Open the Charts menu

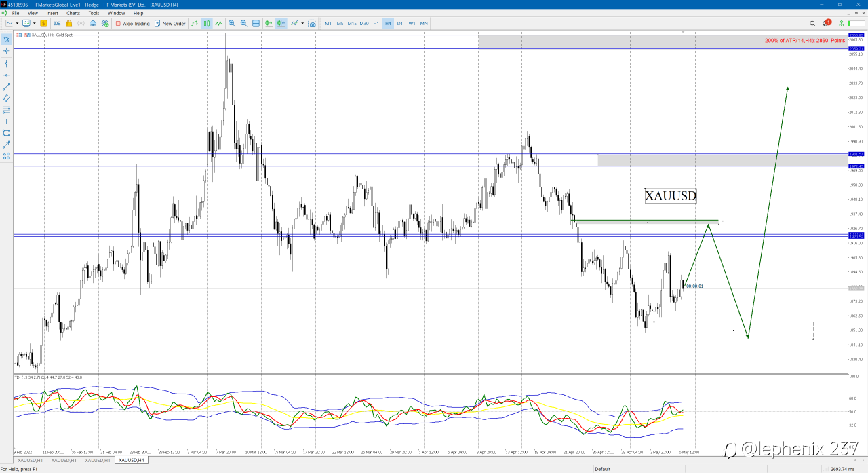point(73,13)
